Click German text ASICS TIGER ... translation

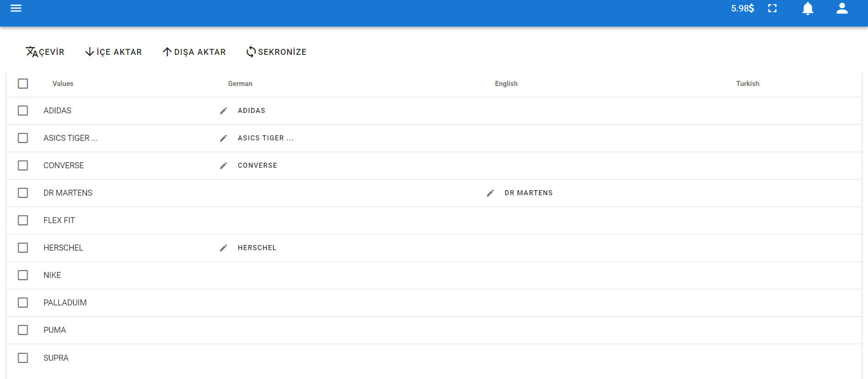pos(266,138)
